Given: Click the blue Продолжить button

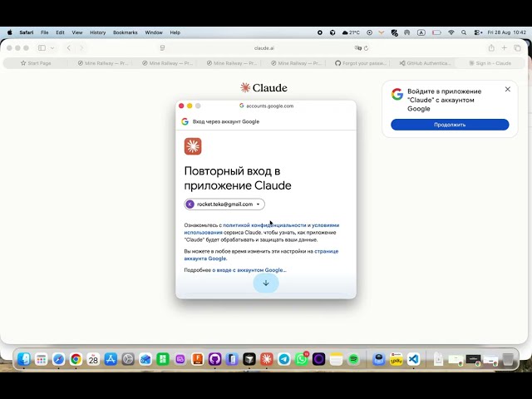Looking at the screenshot, I should point(450,125).
